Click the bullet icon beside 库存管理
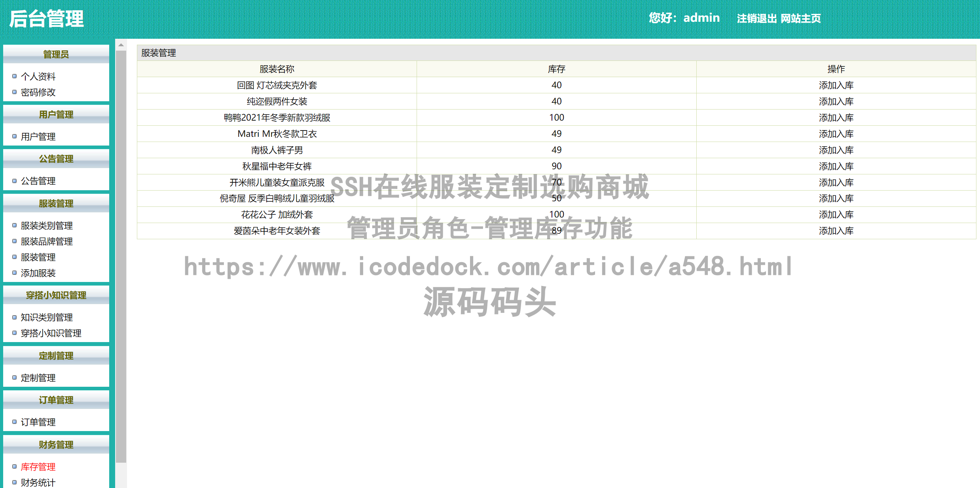Screen dimensions: 980x488 coord(15,467)
